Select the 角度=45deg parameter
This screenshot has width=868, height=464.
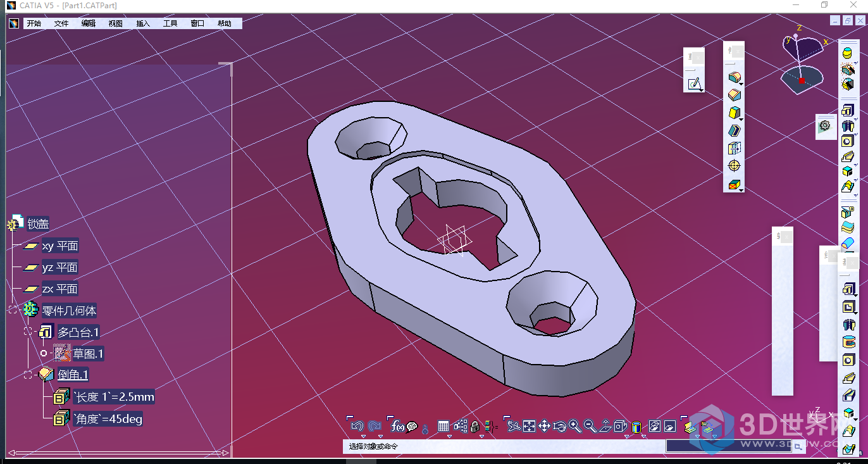(108, 418)
